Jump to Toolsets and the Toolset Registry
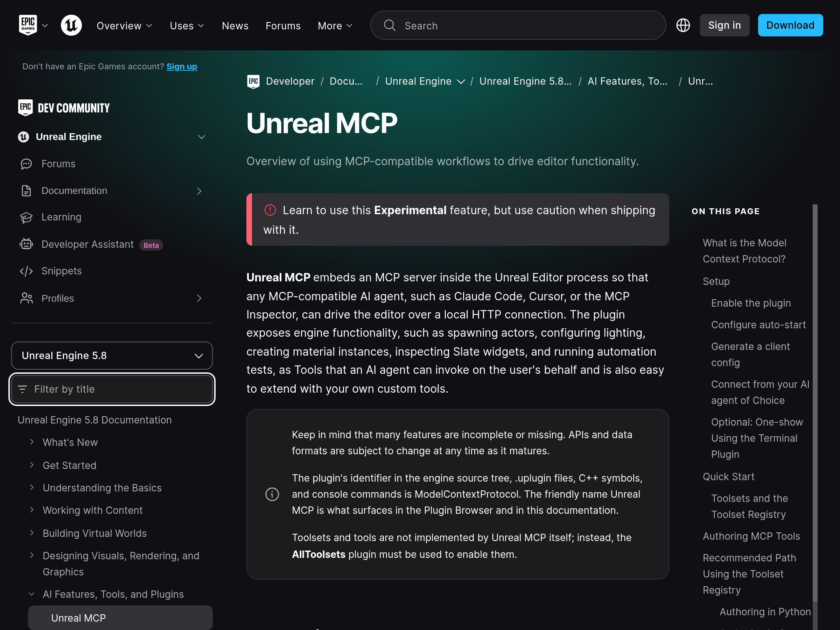Screen dimensions: 840x630 click(750, 506)
